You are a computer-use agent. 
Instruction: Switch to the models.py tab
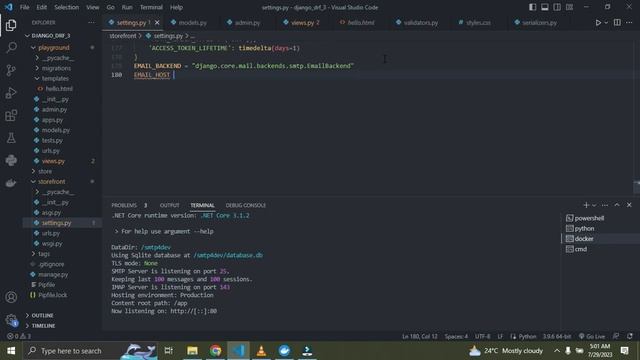click(189, 22)
